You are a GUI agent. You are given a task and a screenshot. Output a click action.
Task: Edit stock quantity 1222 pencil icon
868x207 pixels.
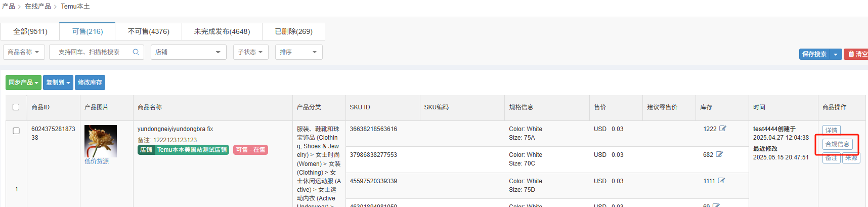(x=723, y=129)
